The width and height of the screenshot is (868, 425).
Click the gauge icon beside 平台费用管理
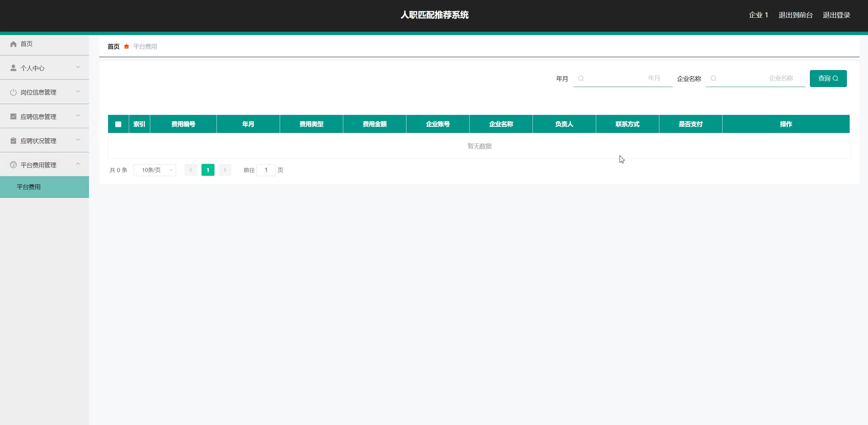pyautogui.click(x=13, y=165)
